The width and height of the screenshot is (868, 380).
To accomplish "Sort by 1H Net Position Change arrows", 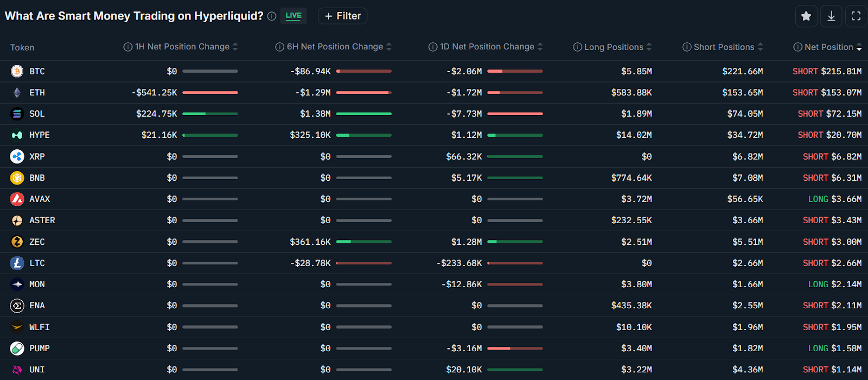I will tap(235, 47).
